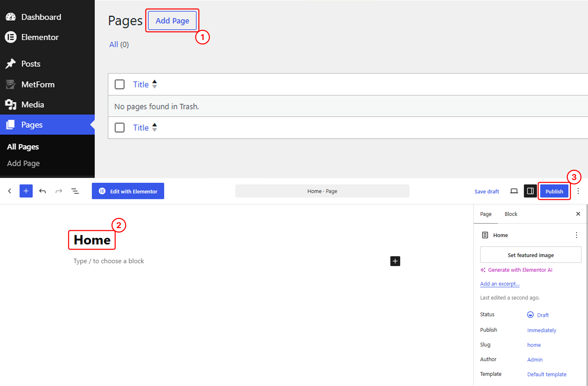
Task: Sort by Title in the table header
Action: coord(145,84)
